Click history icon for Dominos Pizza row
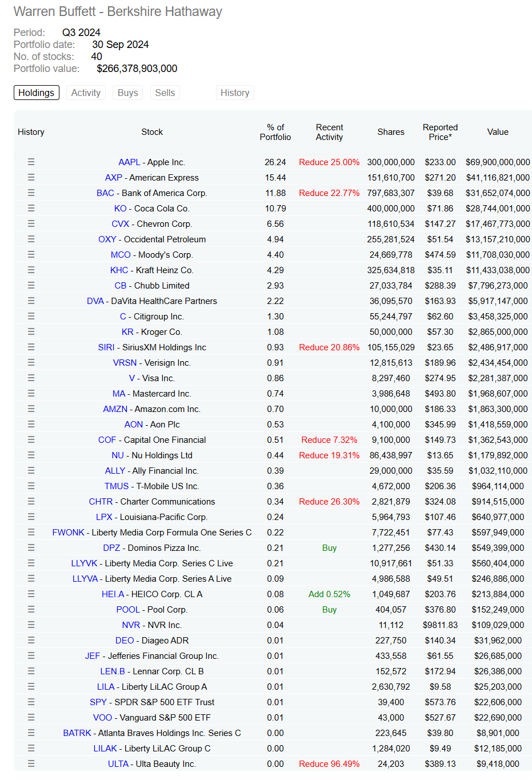Image resolution: width=532 pixels, height=780 pixels. point(31,548)
